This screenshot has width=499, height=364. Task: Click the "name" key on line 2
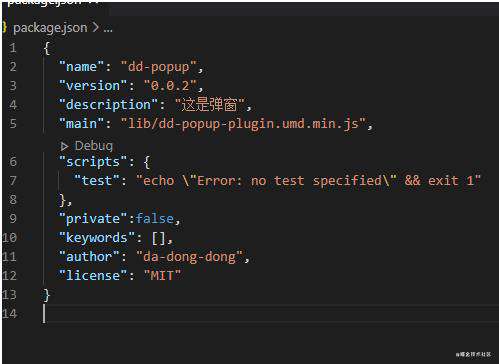[82, 67]
